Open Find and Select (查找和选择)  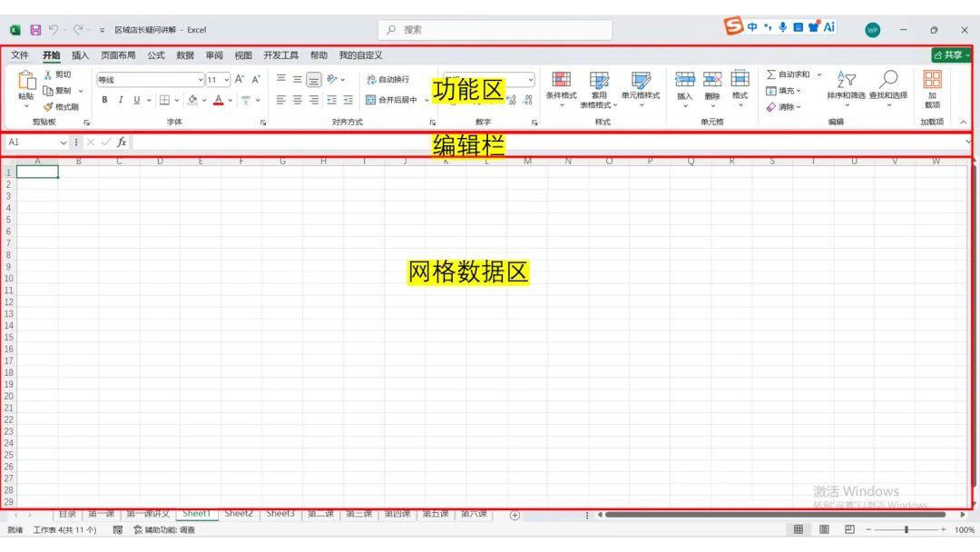pyautogui.click(x=888, y=88)
